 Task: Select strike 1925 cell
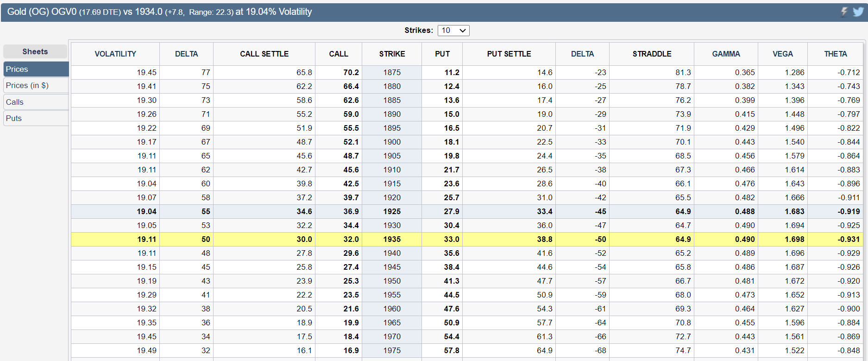pyautogui.click(x=392, y=211)
